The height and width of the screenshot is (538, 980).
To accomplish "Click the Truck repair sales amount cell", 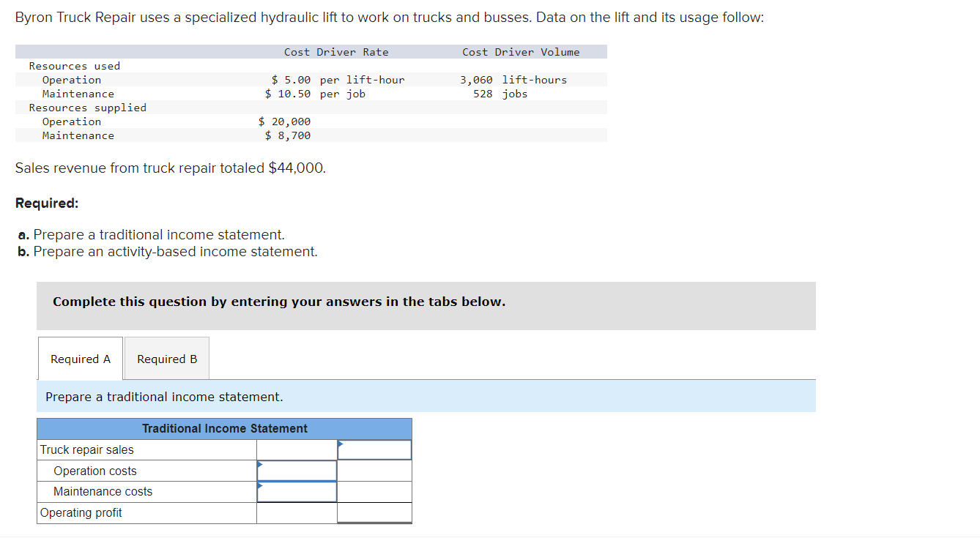I will pos(374,449).
